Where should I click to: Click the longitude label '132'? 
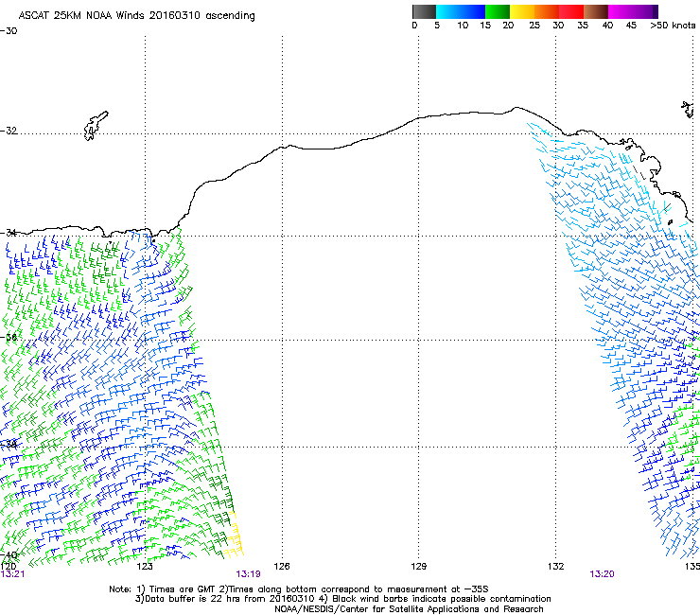click(555, 567)
